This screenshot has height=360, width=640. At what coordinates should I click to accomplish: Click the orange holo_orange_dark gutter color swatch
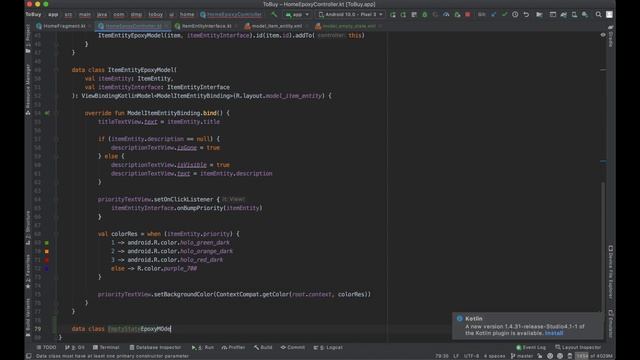47,251
